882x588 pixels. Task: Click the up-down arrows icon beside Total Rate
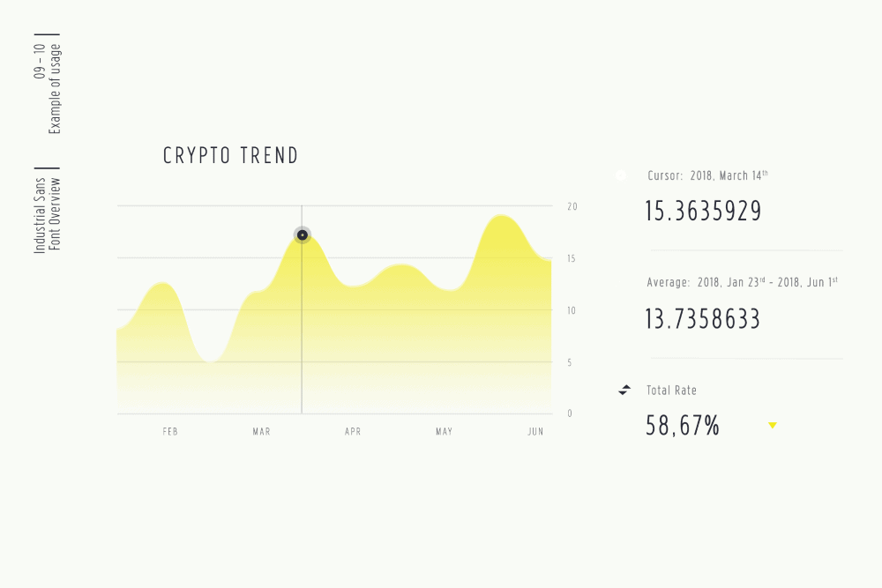[x=624, y=390]
